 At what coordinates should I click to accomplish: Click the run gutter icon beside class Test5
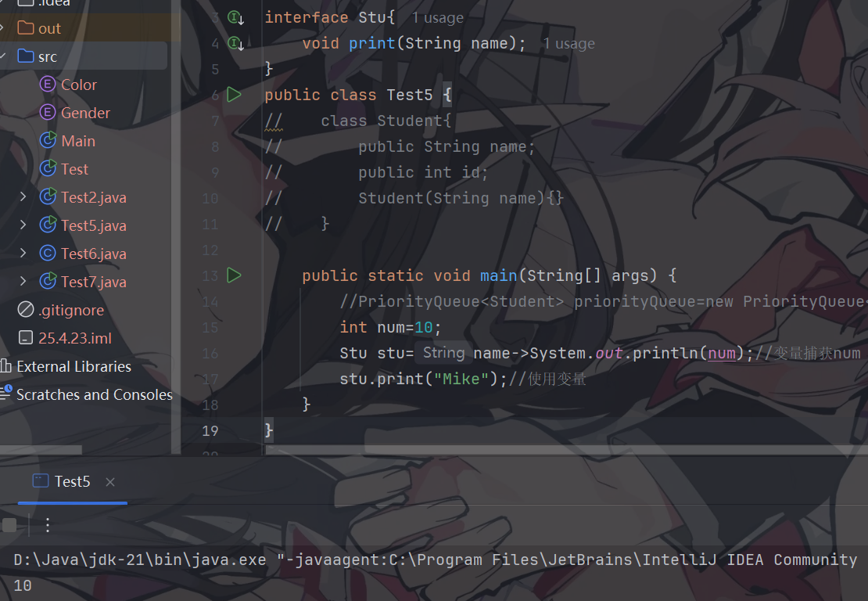pyautogui.click(x=234, y=95)
